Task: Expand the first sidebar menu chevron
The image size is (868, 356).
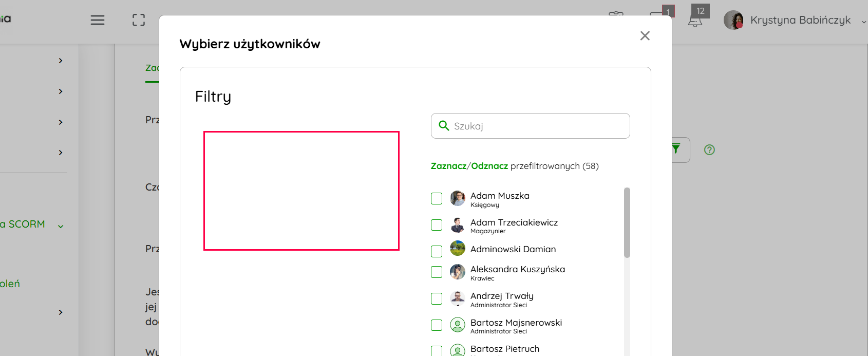Action: pyautogui.click(x=61, y=61)
